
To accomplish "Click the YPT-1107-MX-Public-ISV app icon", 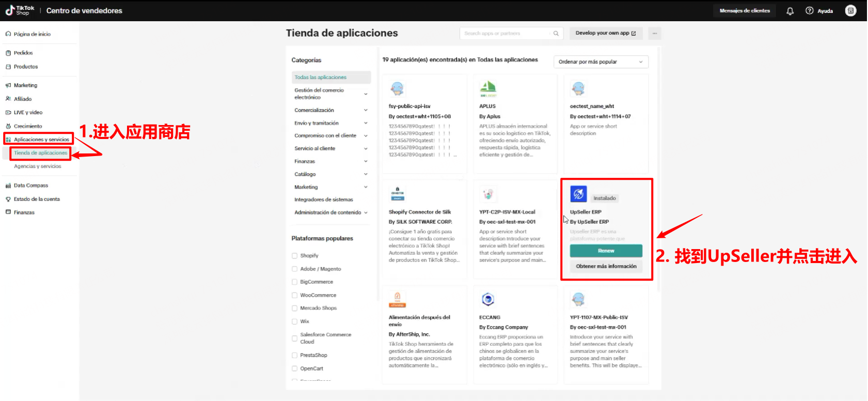I will point(578,299).
